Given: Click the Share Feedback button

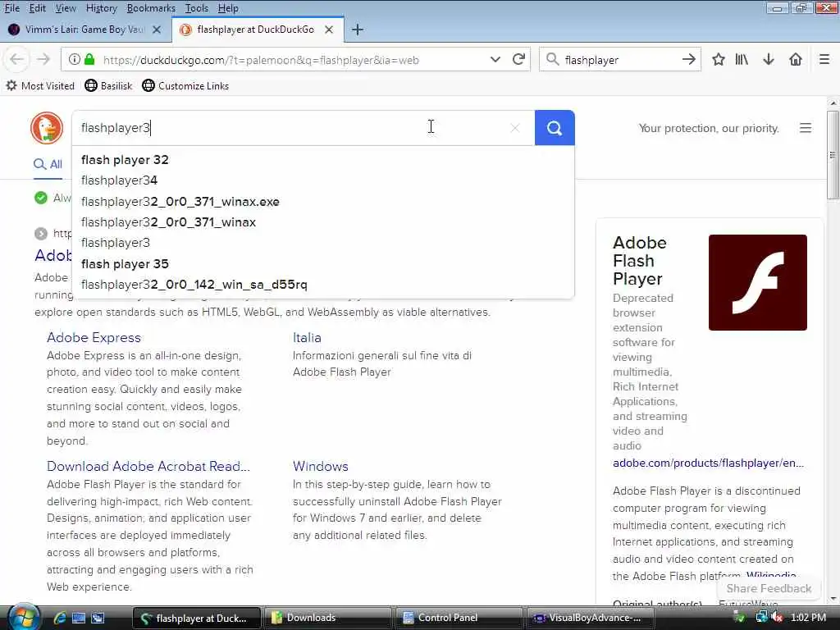Looking at the screenshot, I should point(769,588).
